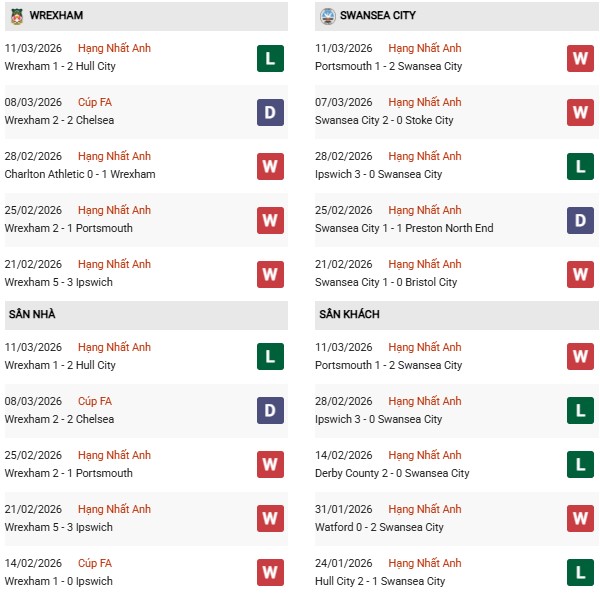600x594 pixels.
Task: Click the W badge for Watford 0 - 2 Swansea City
Action: point(581,519)
